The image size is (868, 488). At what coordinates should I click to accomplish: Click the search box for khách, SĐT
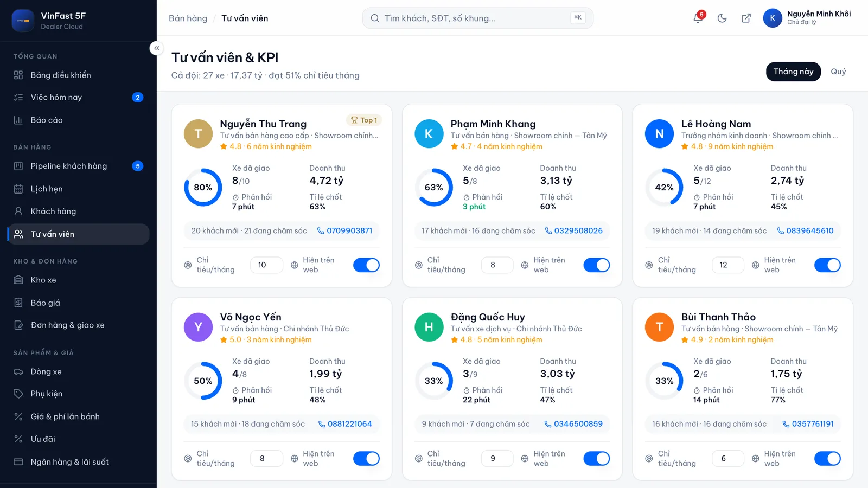pyautogui.click(x=478, y=18)
